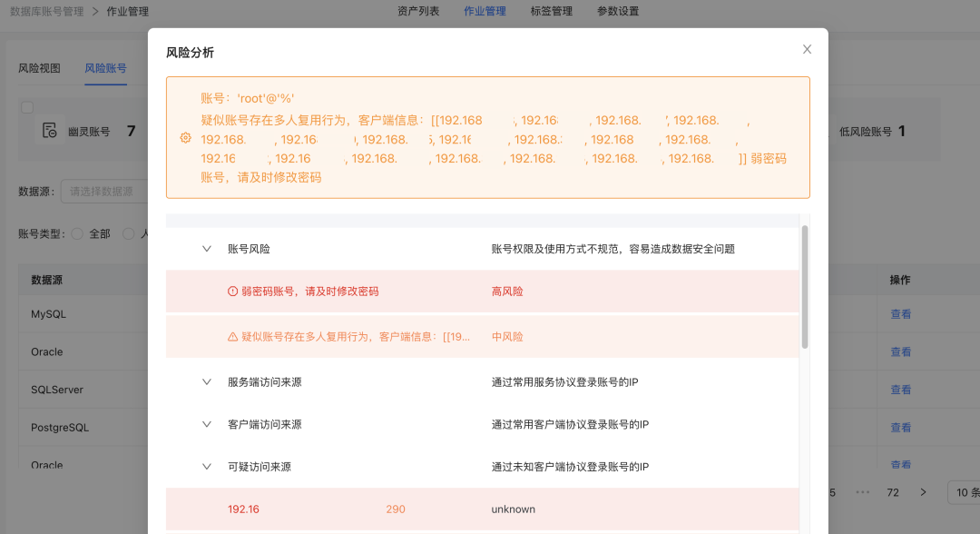The height and width of the screenshot is (534, 980).
Task: Go to the next page arrow
Action: pos(923,493)
